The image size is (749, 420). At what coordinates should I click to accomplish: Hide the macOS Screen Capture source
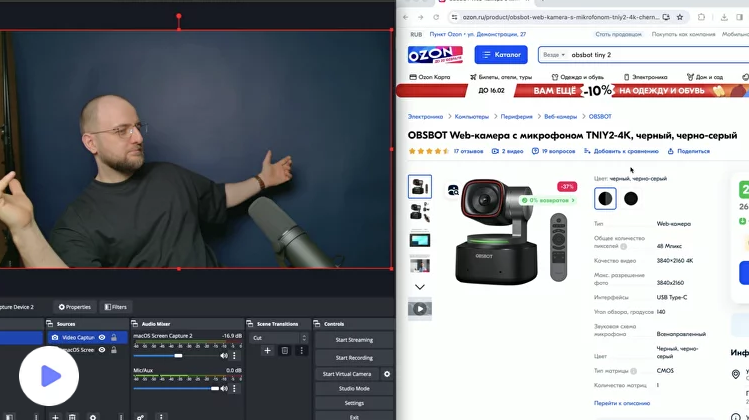click(x=102, y=350)
